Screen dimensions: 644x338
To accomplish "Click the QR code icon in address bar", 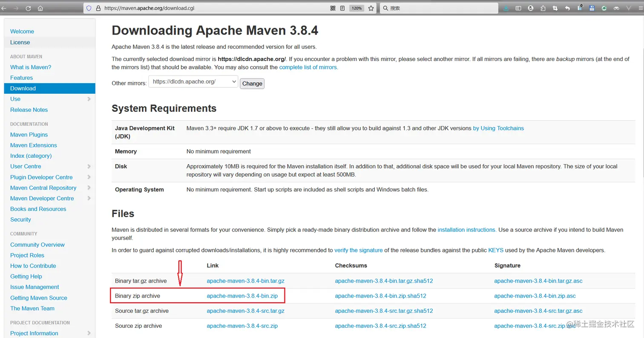I will [x=333, y=8].
